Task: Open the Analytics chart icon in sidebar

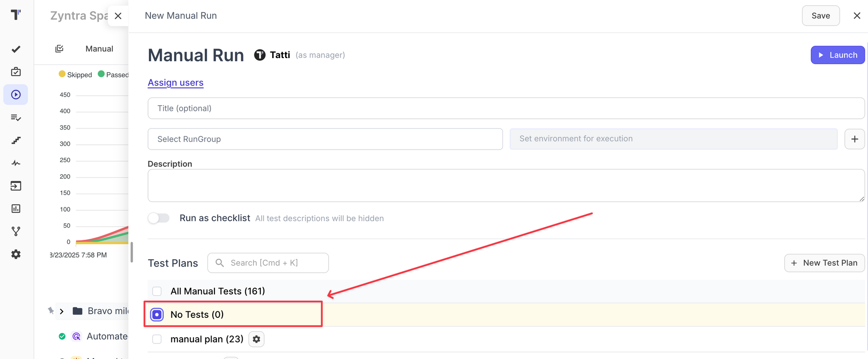Action: 16,209
